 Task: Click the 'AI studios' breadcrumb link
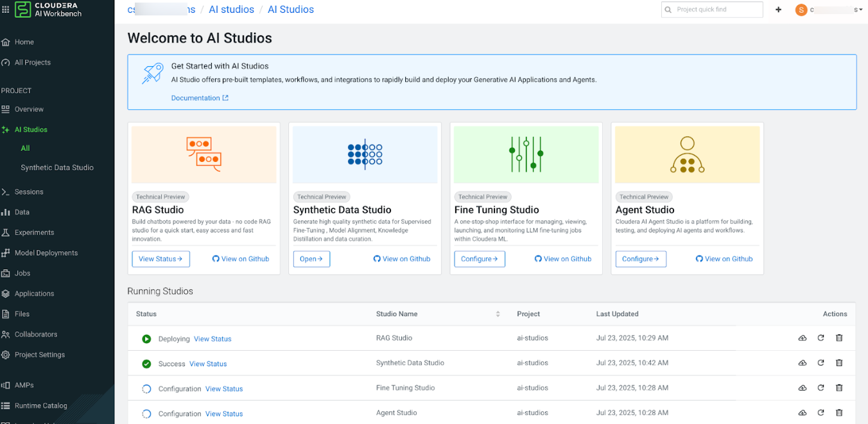(231, 10)
